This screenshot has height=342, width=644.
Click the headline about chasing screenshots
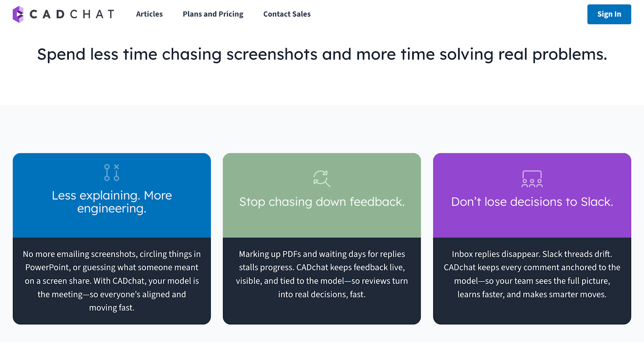[x=322, y=54]
